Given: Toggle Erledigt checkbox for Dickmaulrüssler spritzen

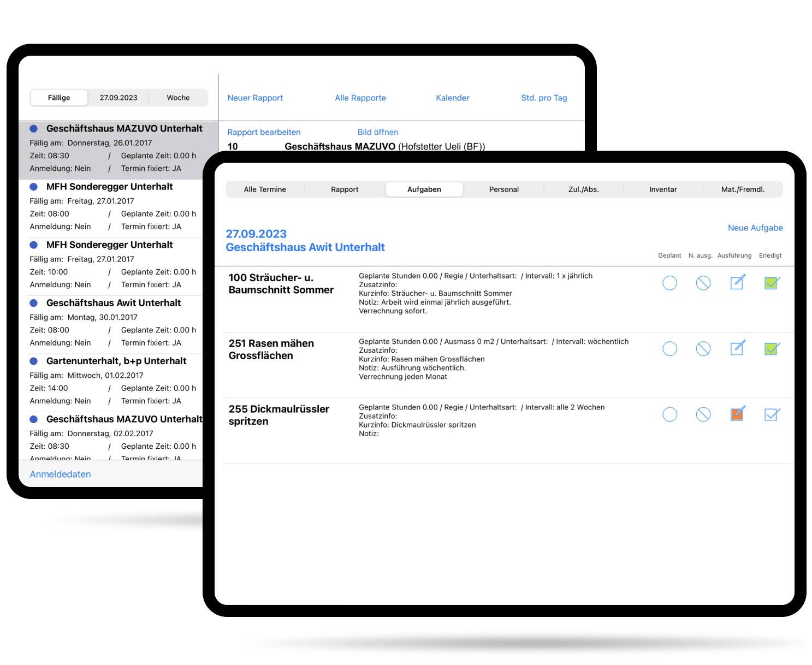Looking at the screenshot, I should [772, 414].
